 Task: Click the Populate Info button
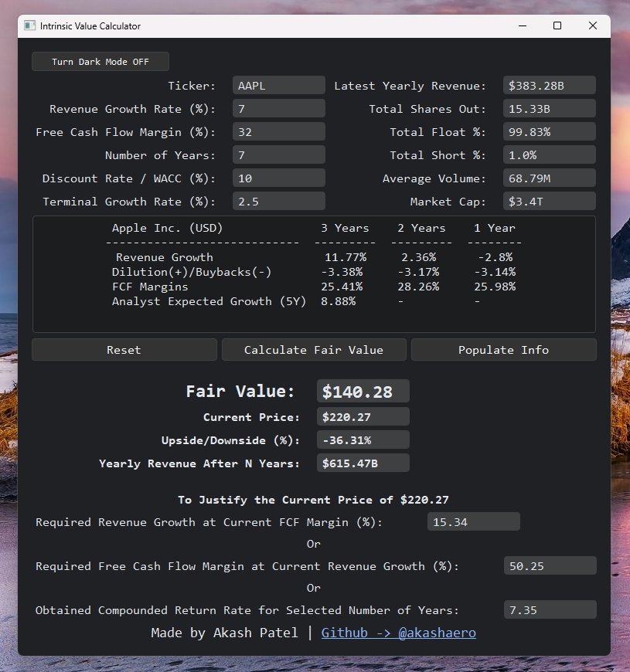pos(503,350)
